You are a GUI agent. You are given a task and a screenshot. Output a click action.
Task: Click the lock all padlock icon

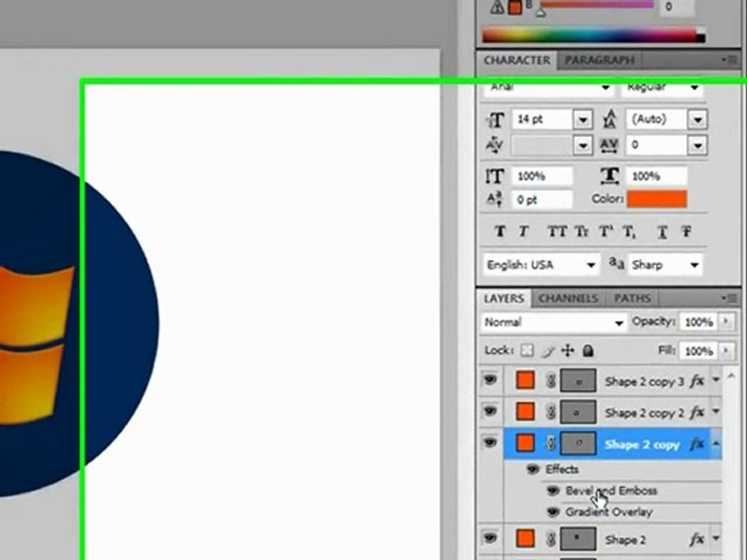[x=588, y=351]
